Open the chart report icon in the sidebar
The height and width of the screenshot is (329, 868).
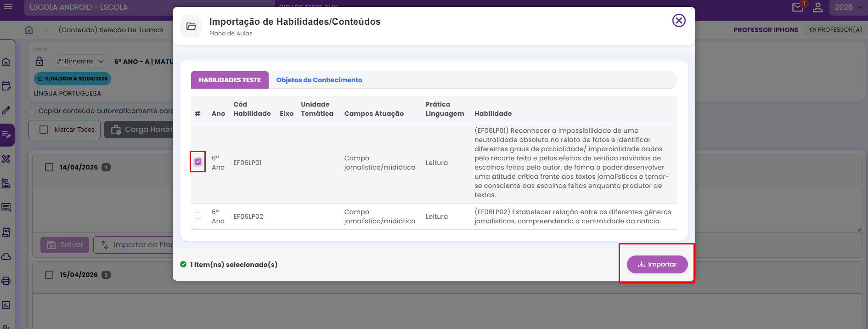6,305
